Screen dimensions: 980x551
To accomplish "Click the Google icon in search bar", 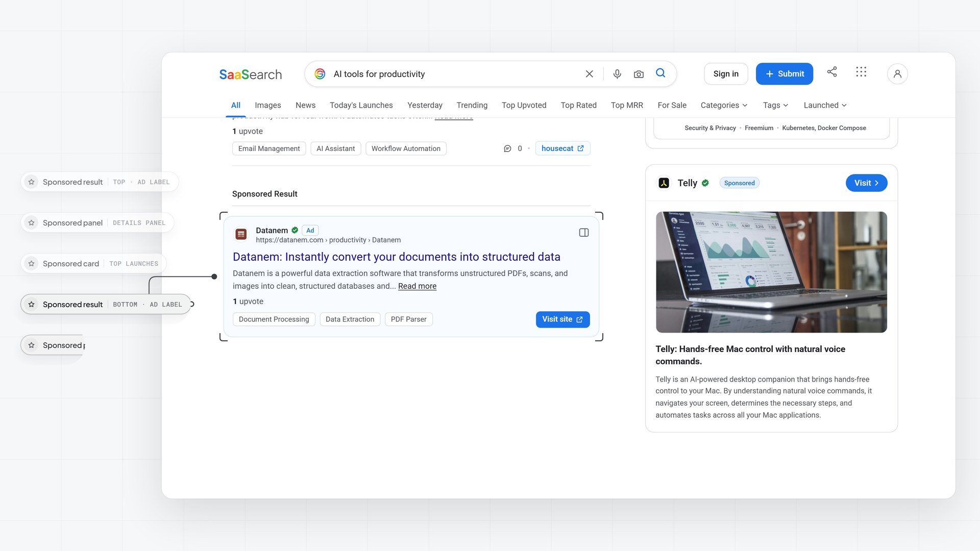I will click(320, 74).
